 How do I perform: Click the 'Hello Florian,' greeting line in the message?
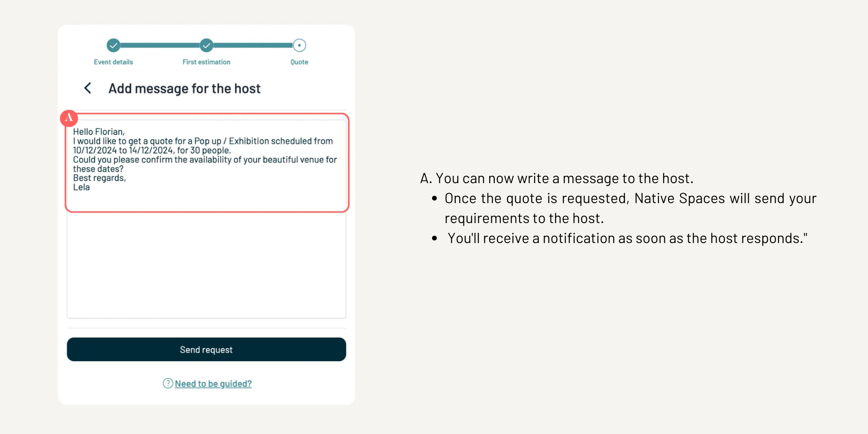point(99,132)
